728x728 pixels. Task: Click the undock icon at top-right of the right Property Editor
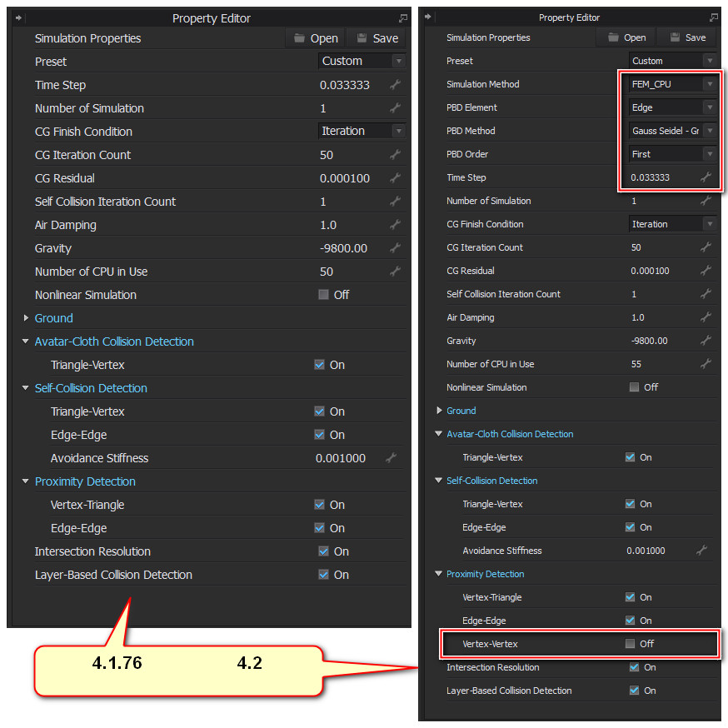pos(714,17)
